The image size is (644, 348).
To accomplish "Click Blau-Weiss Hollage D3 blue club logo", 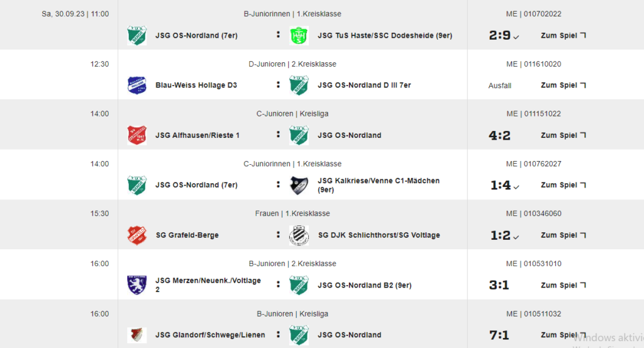I will pos(136,85).
